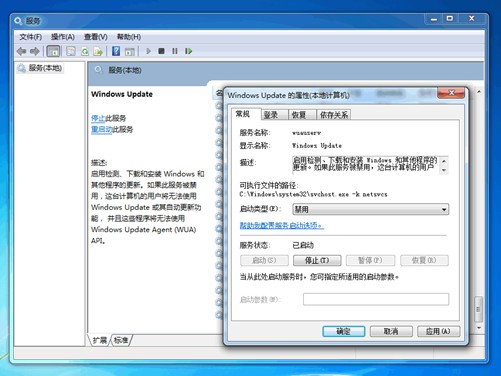Click the show/hide action pane icon
Viewport: 501px width, 376px height.
coord(129,51)
